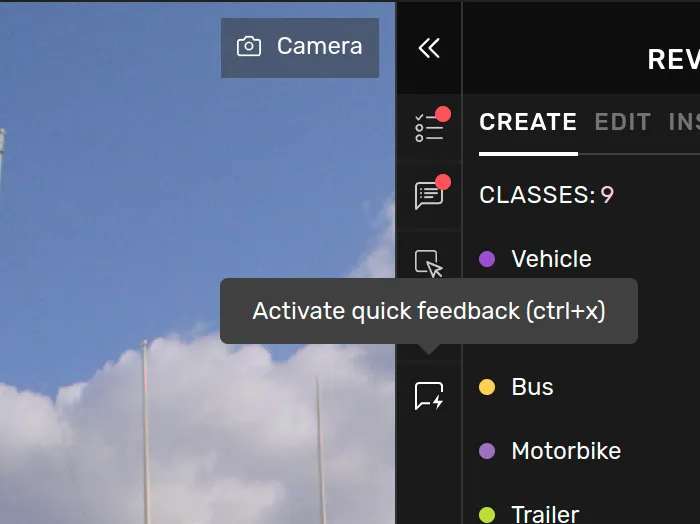The height and width of the screenshot is (524, 700).
Task: Click the violet Motorbike color dot
Action: pos(487,451)
